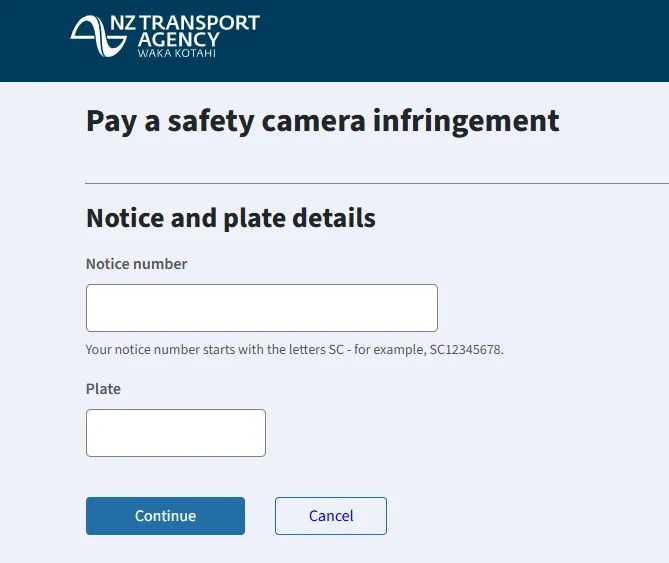Click the notice number hint text below field
The width and height of the screenshot is (669, 563).
coord(294,350)
